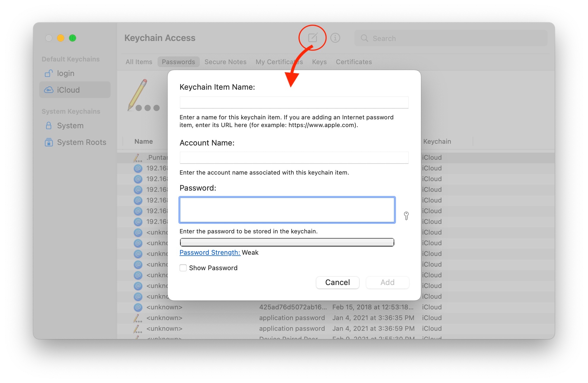
Task: Click the info icon in toolbar
Action: 335,38
